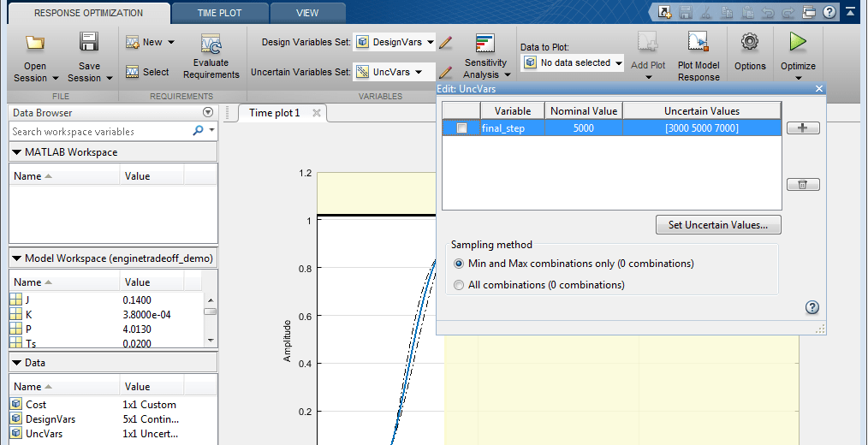This screenshot has width=868, height=445.
Task: Edit the UncVars set with pencil icon
Action: pyautogui.click(x=446, y=72)
